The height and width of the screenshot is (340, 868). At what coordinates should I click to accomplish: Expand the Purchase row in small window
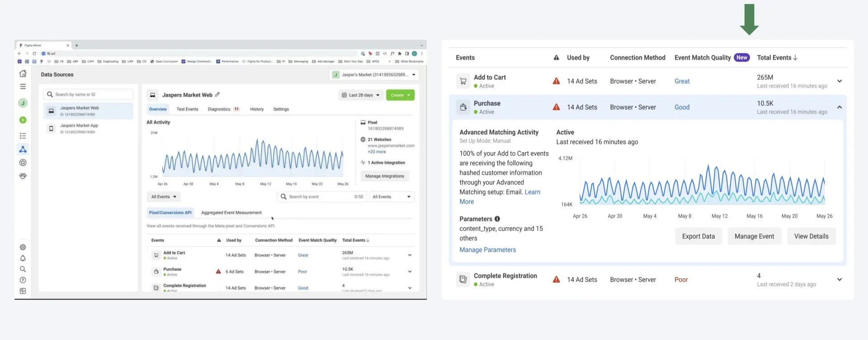[x=410, y=271]
